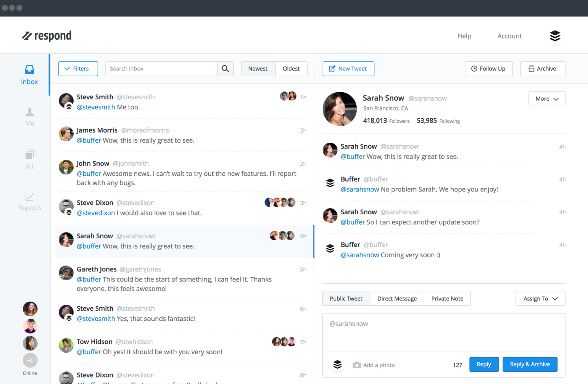Screen dimensions: 588x384
Task: Click the Reply & Archive button
Action: point(530,364)
